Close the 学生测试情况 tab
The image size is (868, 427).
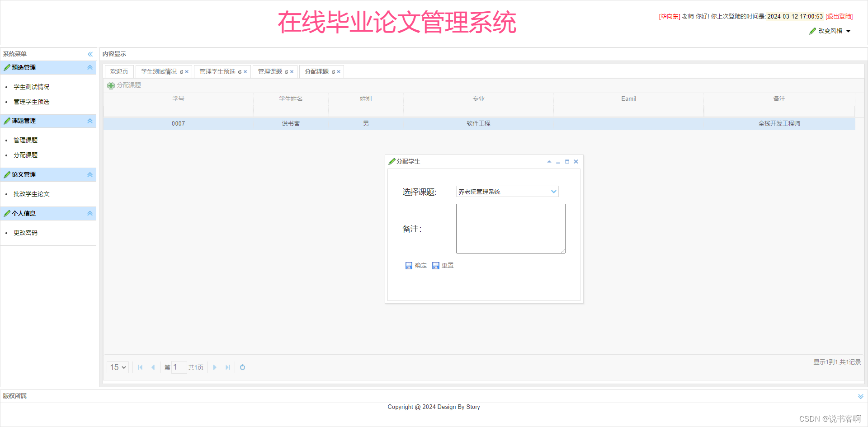187,72
